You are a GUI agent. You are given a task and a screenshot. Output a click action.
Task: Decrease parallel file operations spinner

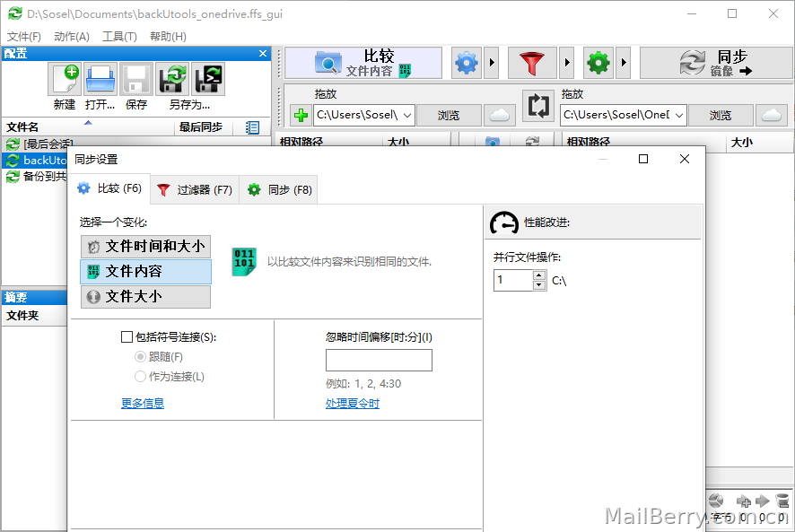[539, 285]
